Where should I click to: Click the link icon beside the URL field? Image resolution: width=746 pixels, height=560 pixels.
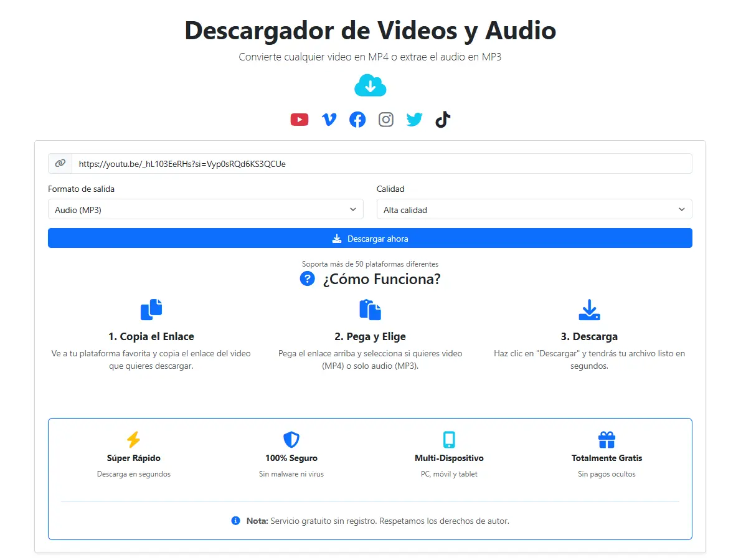60,163
